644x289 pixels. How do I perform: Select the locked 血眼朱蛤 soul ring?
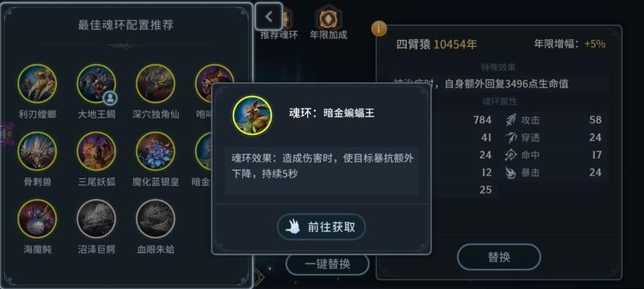(x=155, y=219)
